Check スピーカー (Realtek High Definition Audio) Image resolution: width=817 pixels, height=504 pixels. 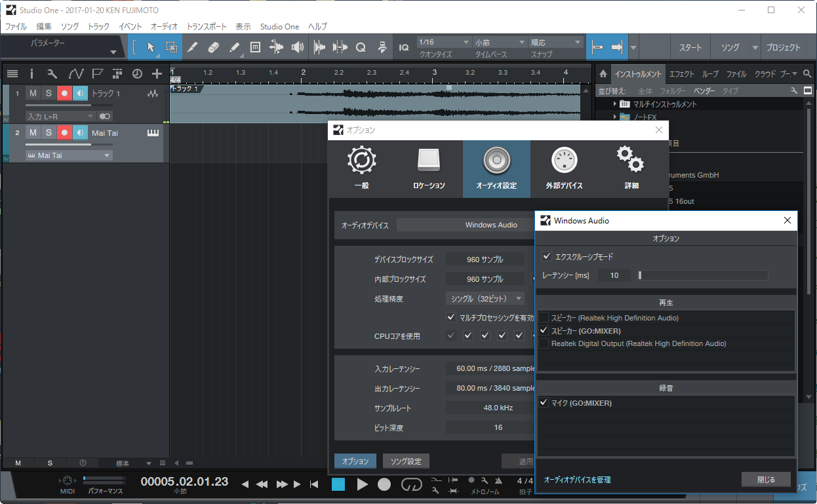pos(544,317)
